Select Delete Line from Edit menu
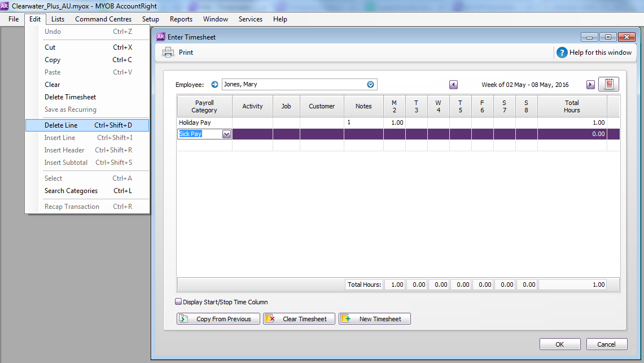The width and height of the screenshot is (644, 363). [61, 125]
